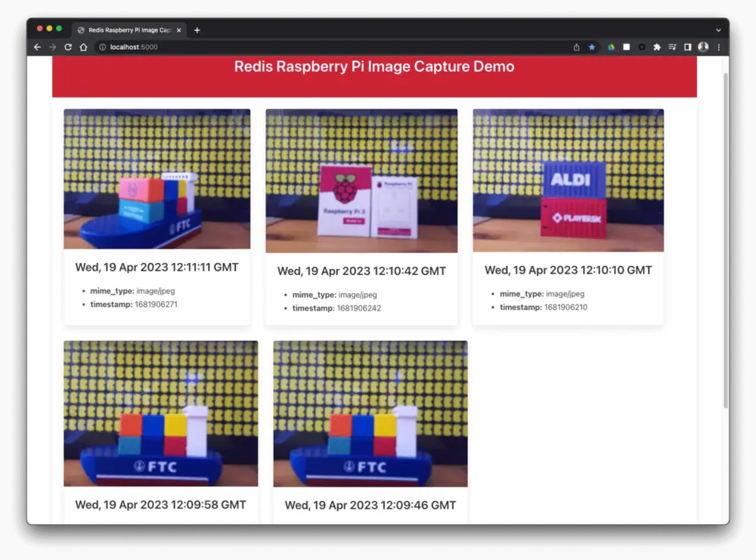
Task: Go to the browser home page
Action: [83, 47]
